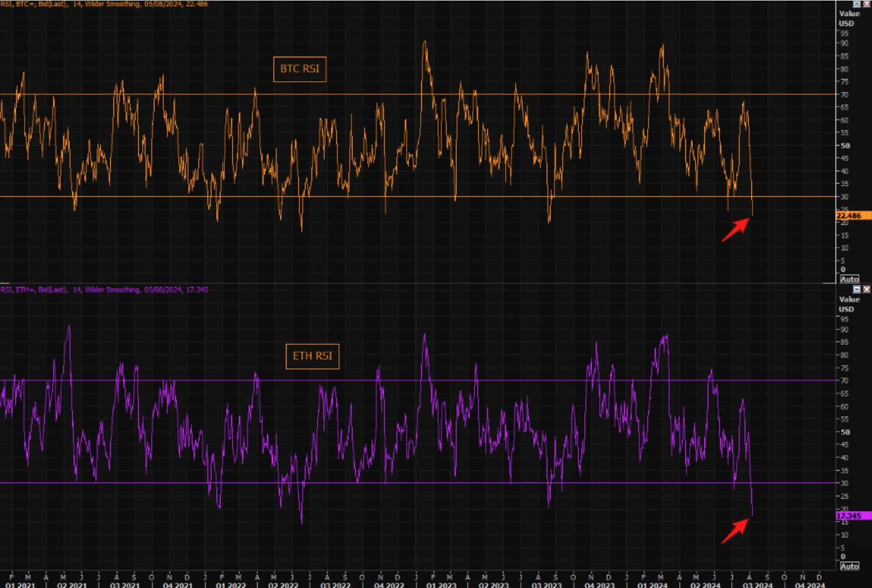Click Q3 2024 on the time axis
The width and height of the screenshot is (872, 588).
tap(757, 585)
